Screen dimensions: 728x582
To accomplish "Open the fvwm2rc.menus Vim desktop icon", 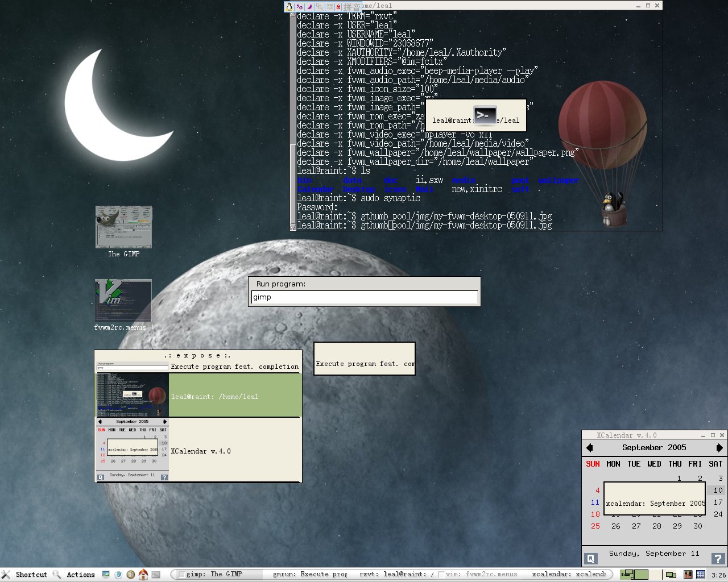I will pyautogui.click(x=123, y=305).
